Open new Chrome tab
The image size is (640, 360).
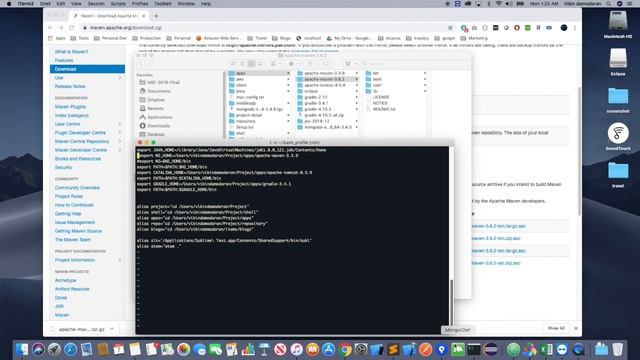click(156, 16)
